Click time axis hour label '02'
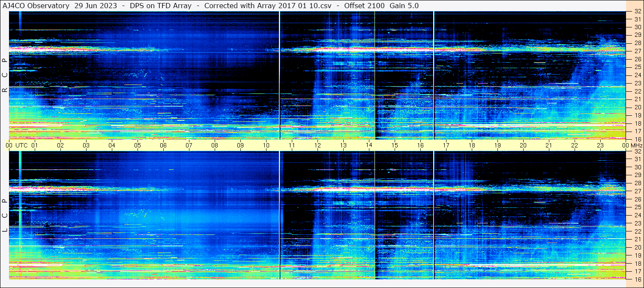The height and width of the screenshot is (288, 644). click(x=60, y=145)
